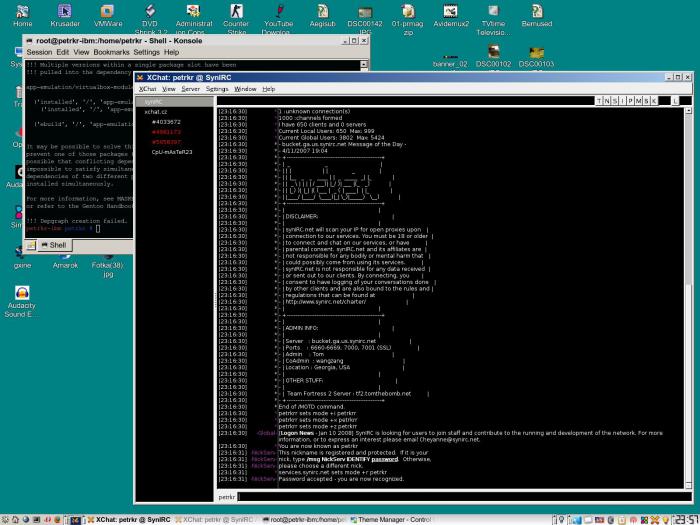
Task: Open the Server menu in XChat
Action: pos(190,89)
